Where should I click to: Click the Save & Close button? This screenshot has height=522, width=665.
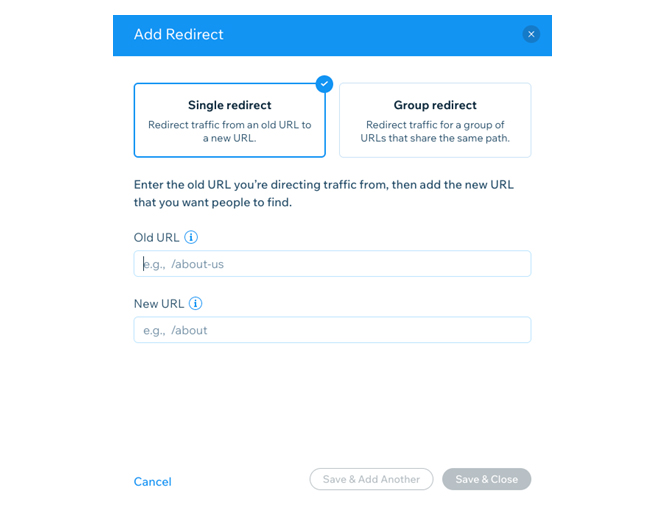(x=486, y=479)
